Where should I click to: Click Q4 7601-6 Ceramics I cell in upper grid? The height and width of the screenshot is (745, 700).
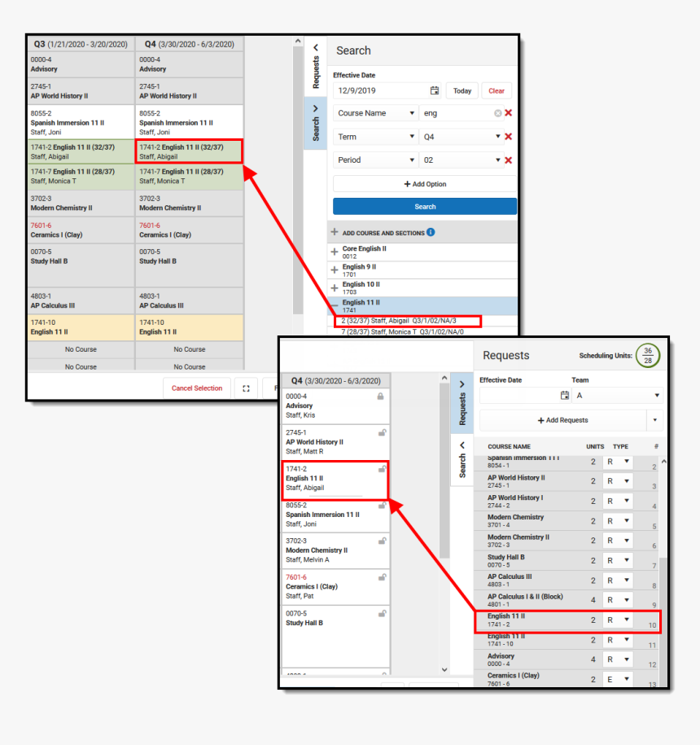point(189,230)
